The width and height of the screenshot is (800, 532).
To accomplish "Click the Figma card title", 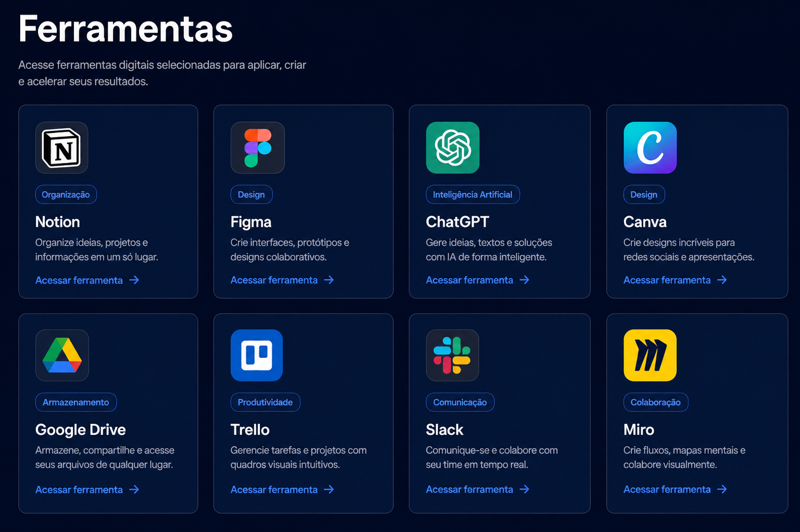I will pos(251,223).
